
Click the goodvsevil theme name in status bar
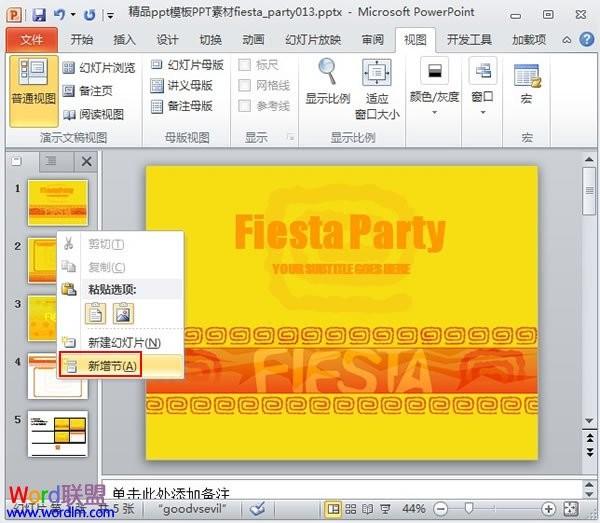[x=192, y=509]
